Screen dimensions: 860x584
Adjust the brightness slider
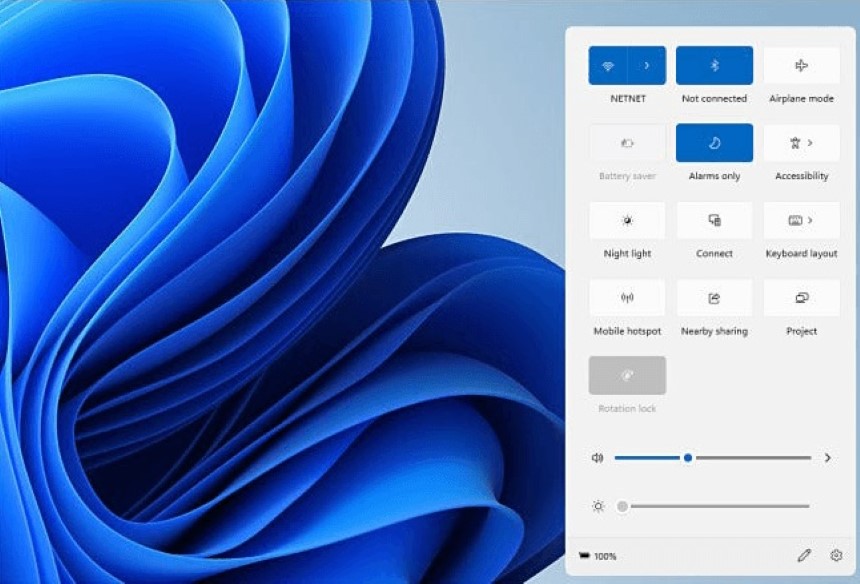pos(713,506)
